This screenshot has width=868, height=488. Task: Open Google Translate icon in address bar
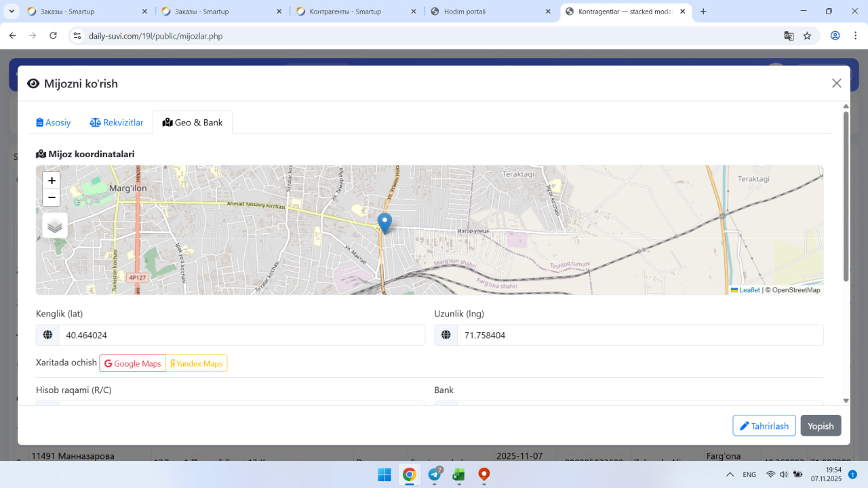789,36
